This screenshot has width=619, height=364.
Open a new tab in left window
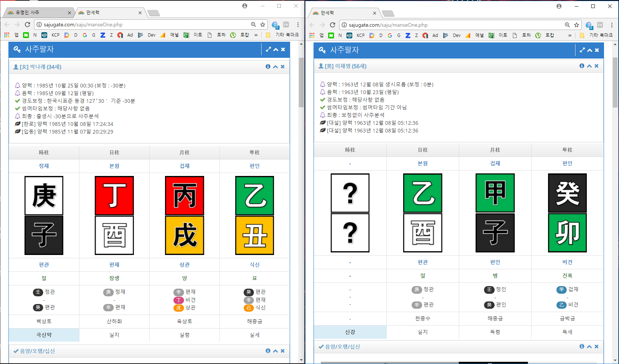154,13
